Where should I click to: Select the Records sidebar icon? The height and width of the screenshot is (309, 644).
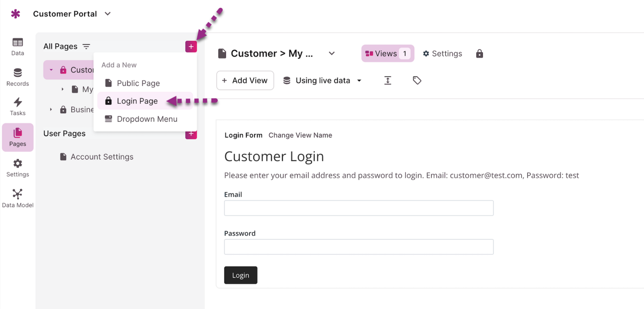tap(17, 77)
